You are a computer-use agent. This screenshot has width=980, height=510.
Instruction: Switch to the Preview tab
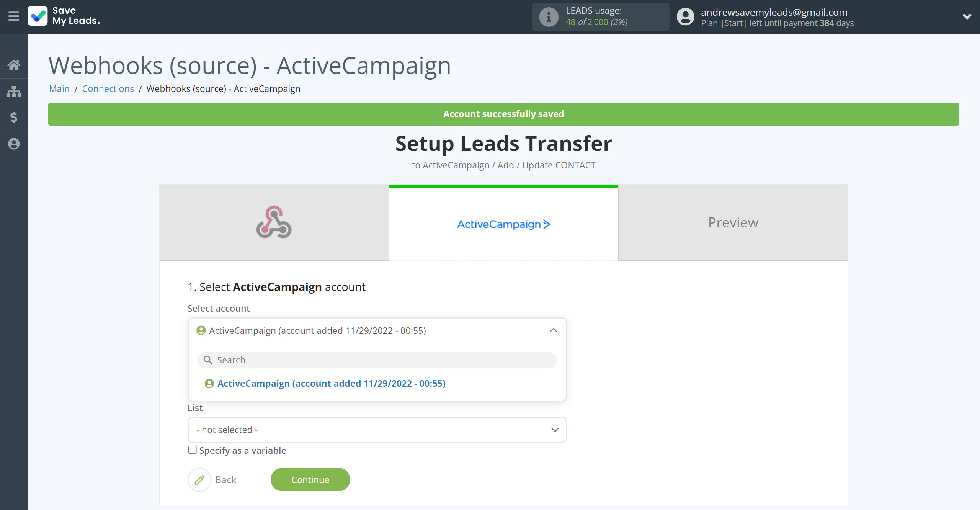(732, 222)
